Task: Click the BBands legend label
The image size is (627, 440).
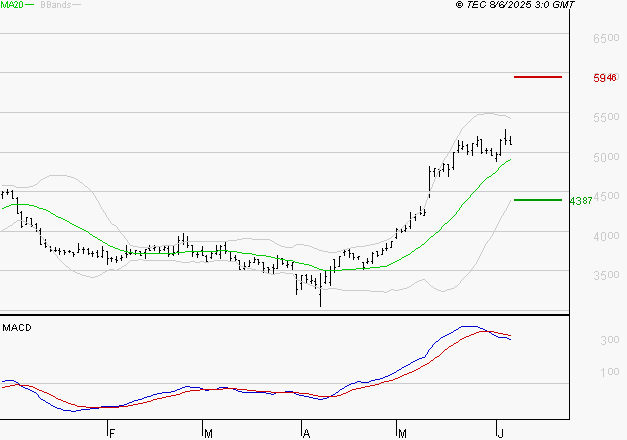Action: (x=56, y=5)
